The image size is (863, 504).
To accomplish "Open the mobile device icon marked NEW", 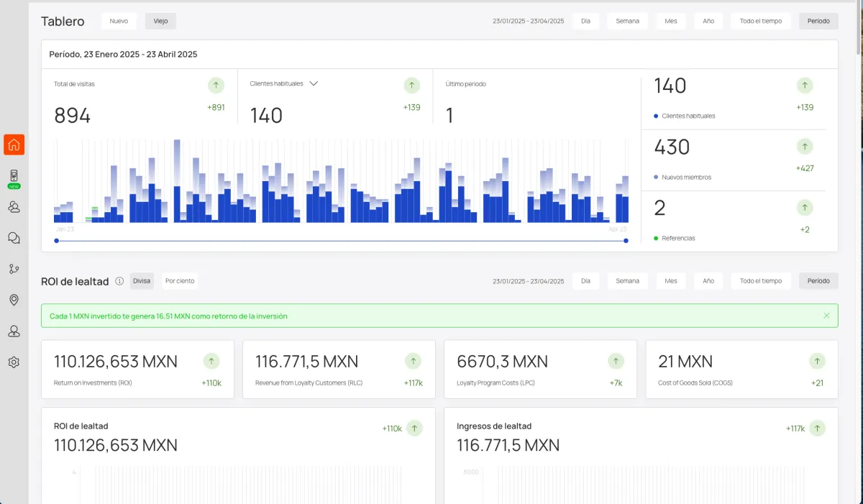I will click(x=14, y=176).
